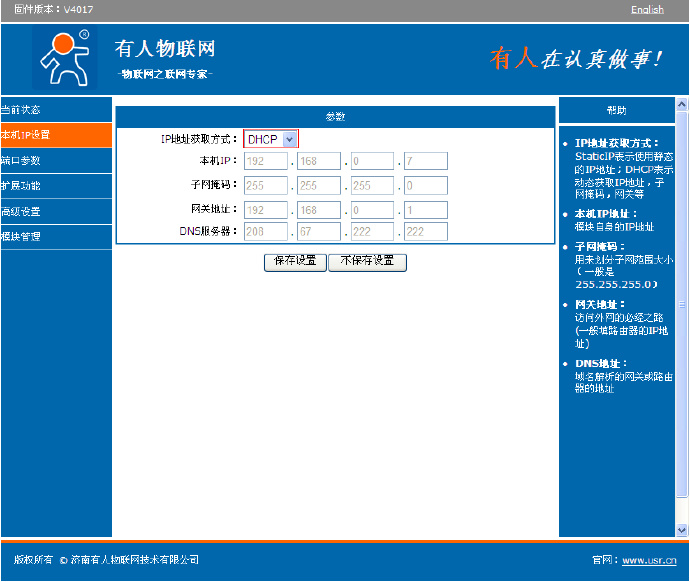Click the 本机IP form label
690x582 pixels.
tap(218, 161)
